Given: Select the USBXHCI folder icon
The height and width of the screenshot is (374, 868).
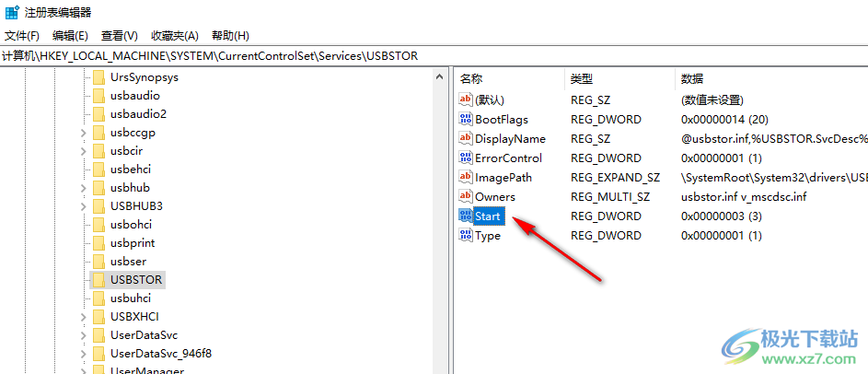Looking at the screenshot, I should pos(98,317).
